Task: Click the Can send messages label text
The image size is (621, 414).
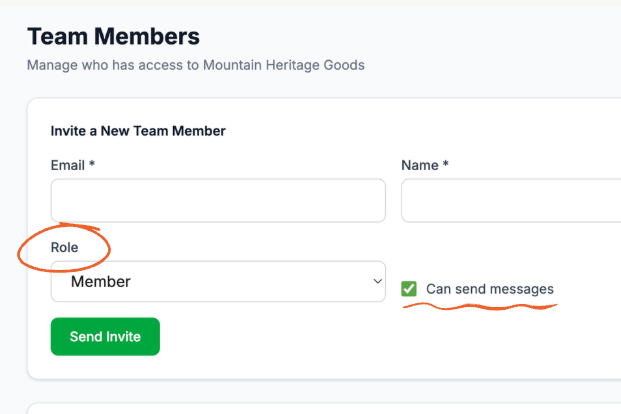Action: (490, 289)
